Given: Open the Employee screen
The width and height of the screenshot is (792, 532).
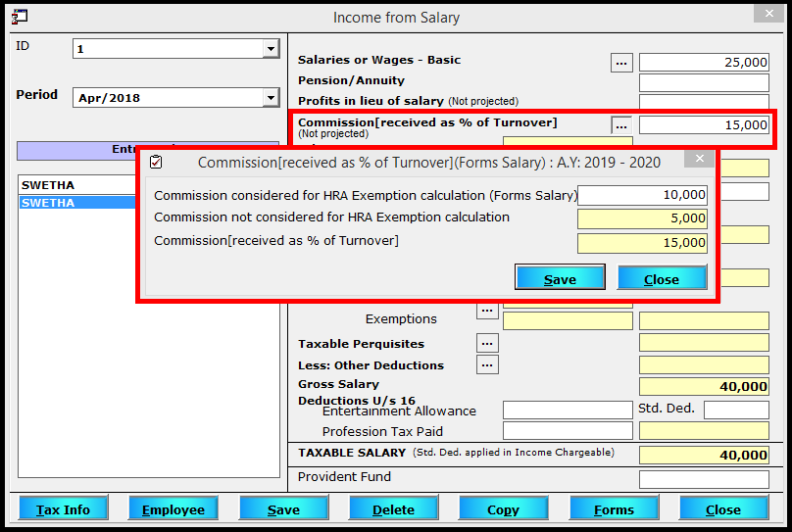Looking at the screenshot, I should 173,508.
